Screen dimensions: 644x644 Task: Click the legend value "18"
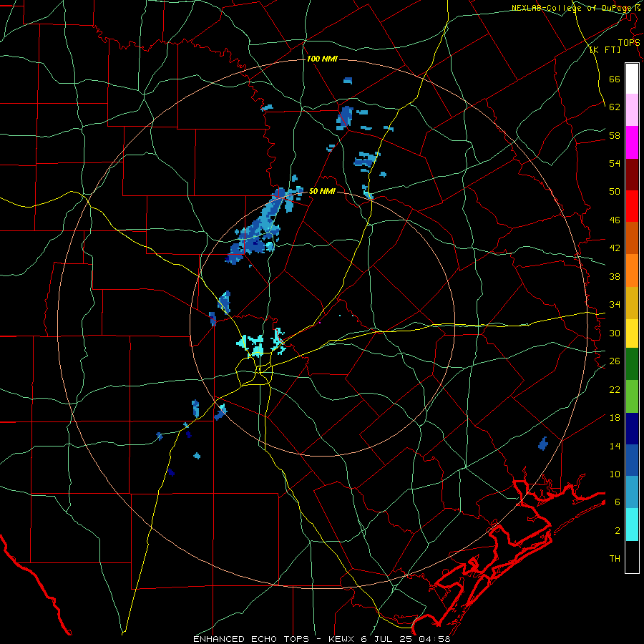coord(615,418)
